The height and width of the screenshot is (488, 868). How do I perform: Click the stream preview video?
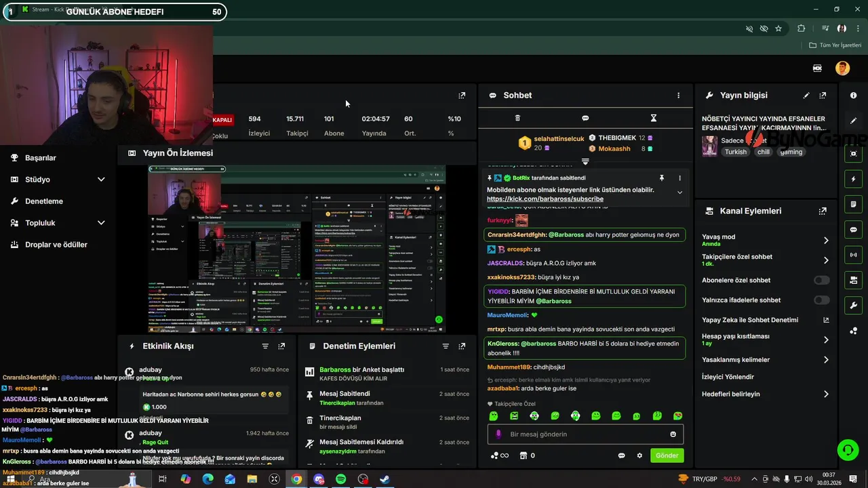point(297,249)
